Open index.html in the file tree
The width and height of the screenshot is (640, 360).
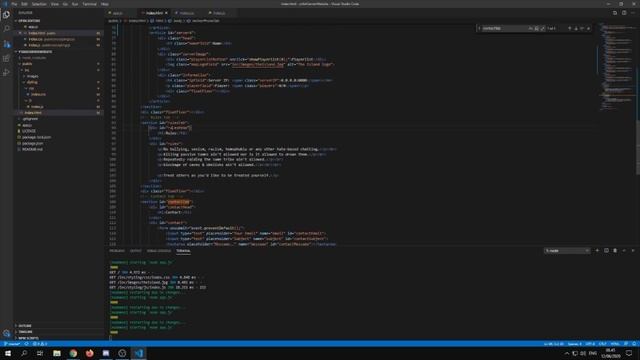tap(33, 113)
